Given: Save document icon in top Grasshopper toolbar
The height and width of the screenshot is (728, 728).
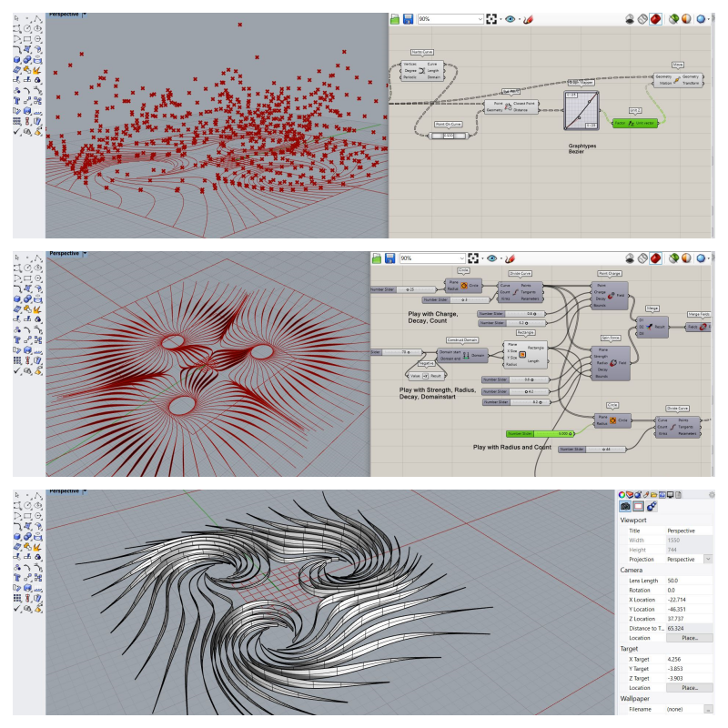Looking at the screenshot, I should click(x=408, y=19).
